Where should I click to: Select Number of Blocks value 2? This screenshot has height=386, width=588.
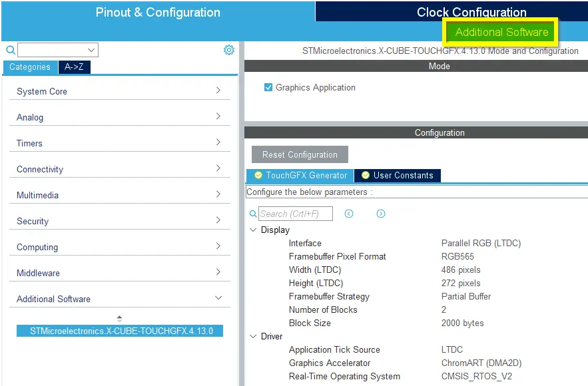(x=443, y=309)
